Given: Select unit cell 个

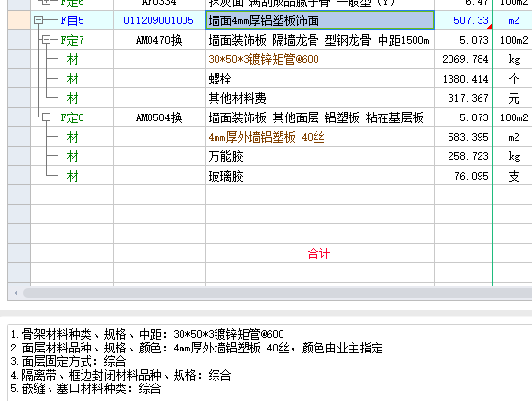Looking at the screenshot, I should coord(514,79).
